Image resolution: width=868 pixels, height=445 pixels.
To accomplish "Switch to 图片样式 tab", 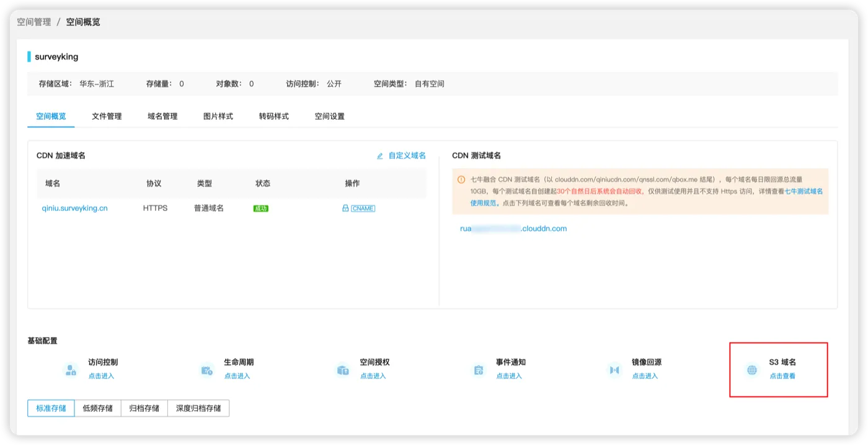I will click(x=218, y=116).
